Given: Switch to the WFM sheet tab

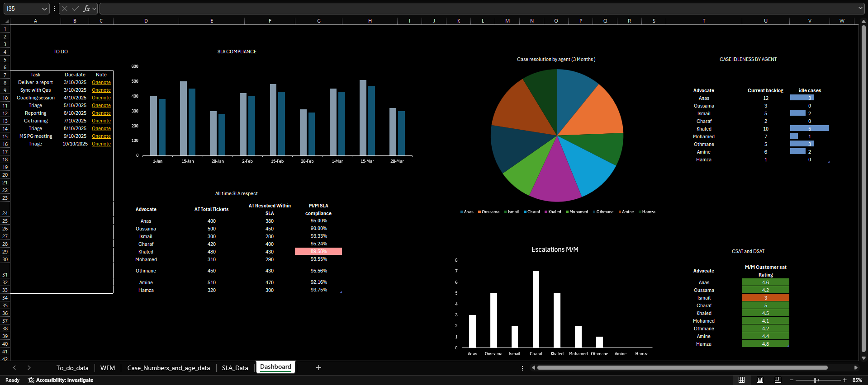Looking at the screenshot, I should coord(108,368).
